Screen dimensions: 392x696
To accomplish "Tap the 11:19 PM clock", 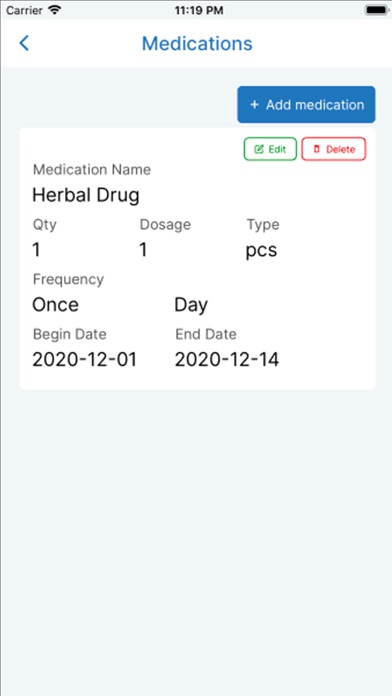I will point(198,10).
